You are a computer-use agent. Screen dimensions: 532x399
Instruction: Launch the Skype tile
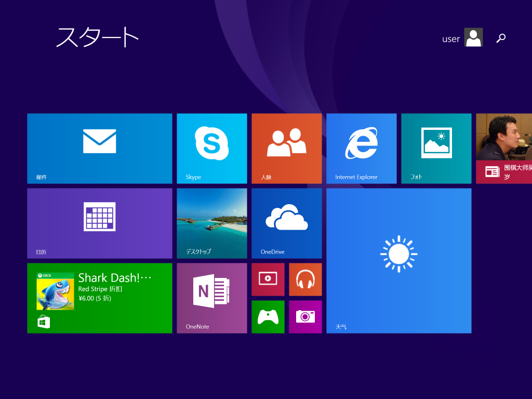(212, 148)
